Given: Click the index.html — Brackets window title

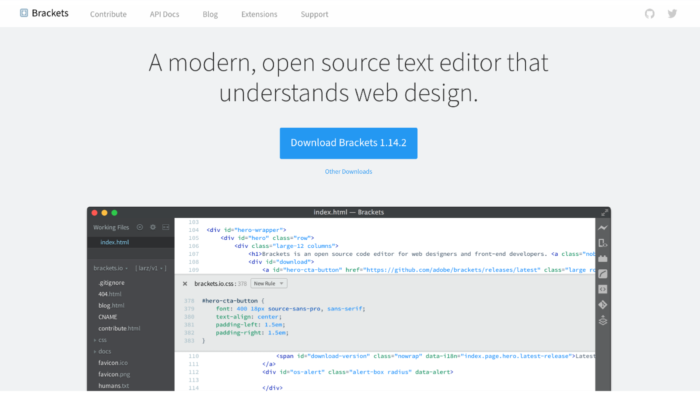Looking at the screenshot, I should (349, 212).
